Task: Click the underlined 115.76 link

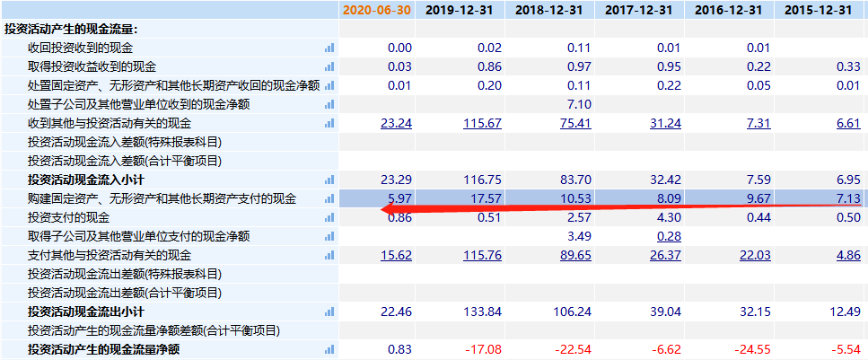Action: pos(482,255)
